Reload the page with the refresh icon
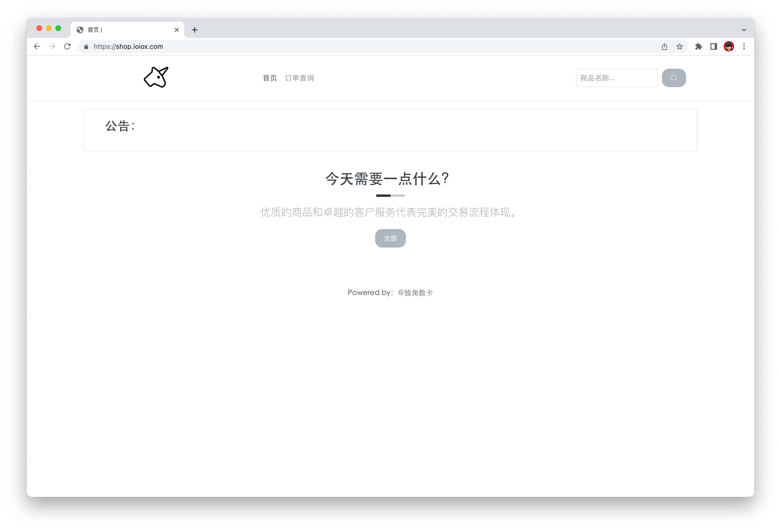The image size is (781, 532). click(x=67, y=46)
